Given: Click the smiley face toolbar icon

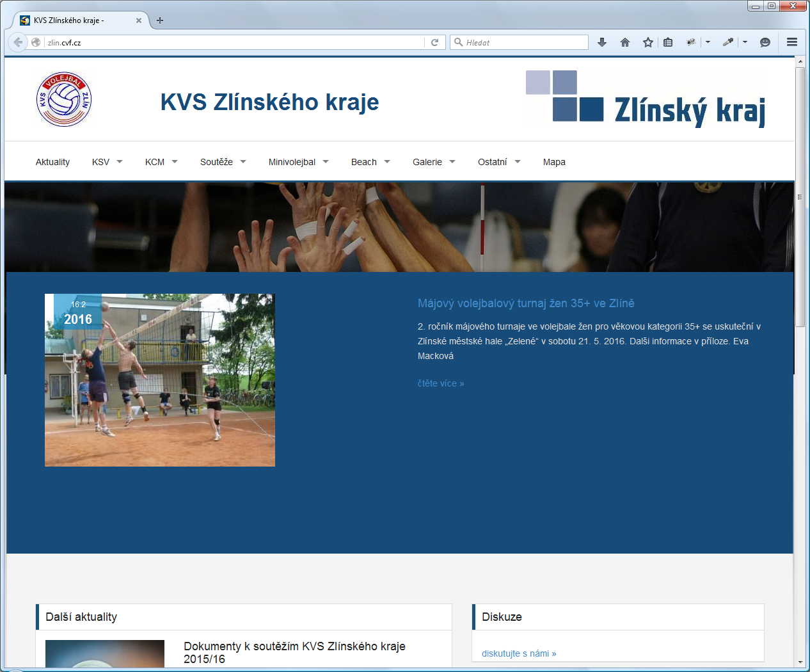Looking at the screenshot, I should pyautogui.click(x=765, y=42).
